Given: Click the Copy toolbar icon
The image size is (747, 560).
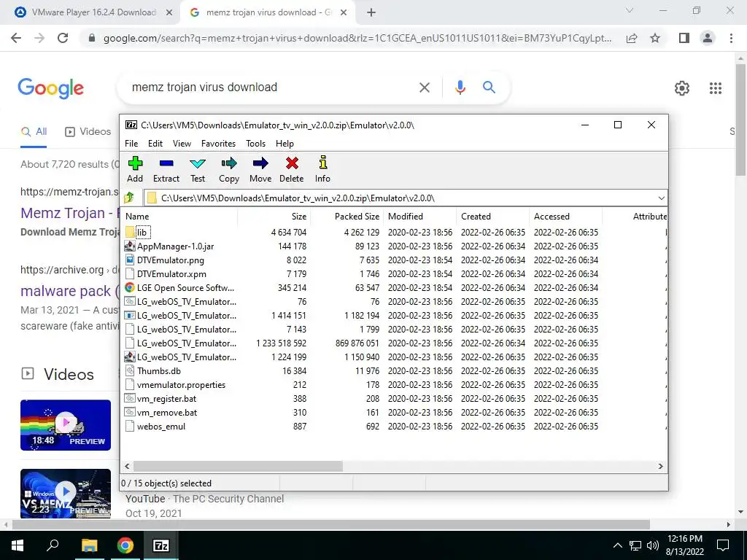Looking at the screenshot, I should (229, 169).
